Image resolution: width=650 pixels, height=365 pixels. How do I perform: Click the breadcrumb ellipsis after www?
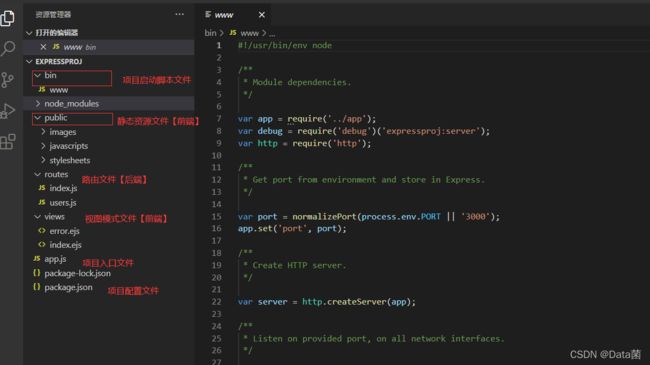[x=272, y=33]
